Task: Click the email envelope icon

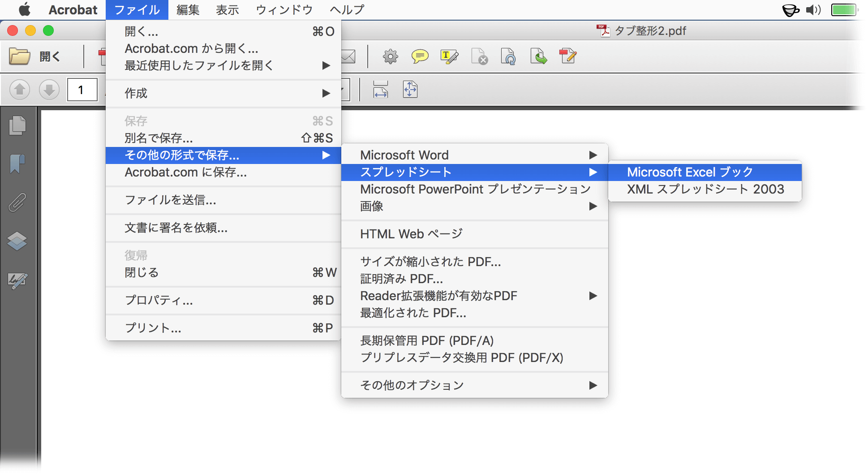Action: coord(348,57)
